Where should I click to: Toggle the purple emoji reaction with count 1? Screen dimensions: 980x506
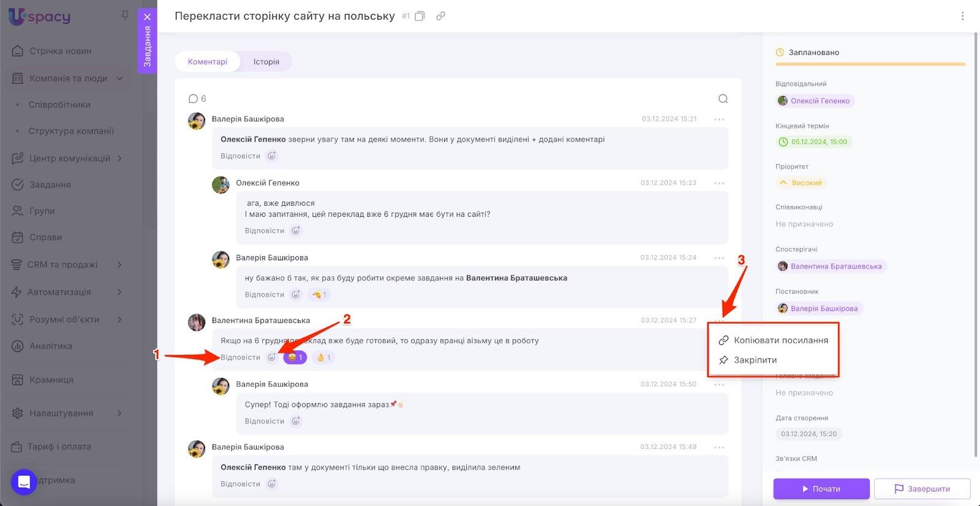tap(295, 357)
